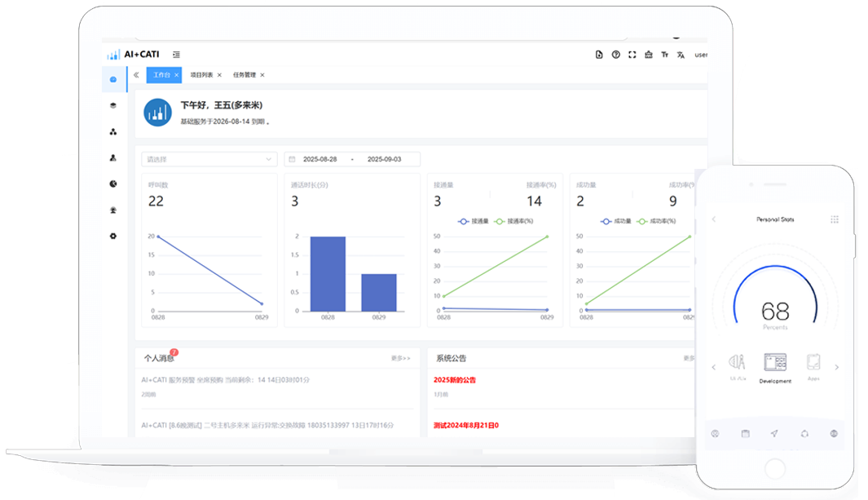Click the start date field 2025-08-28
Viewport: 868px width, 500px height.
coord(319,159)
